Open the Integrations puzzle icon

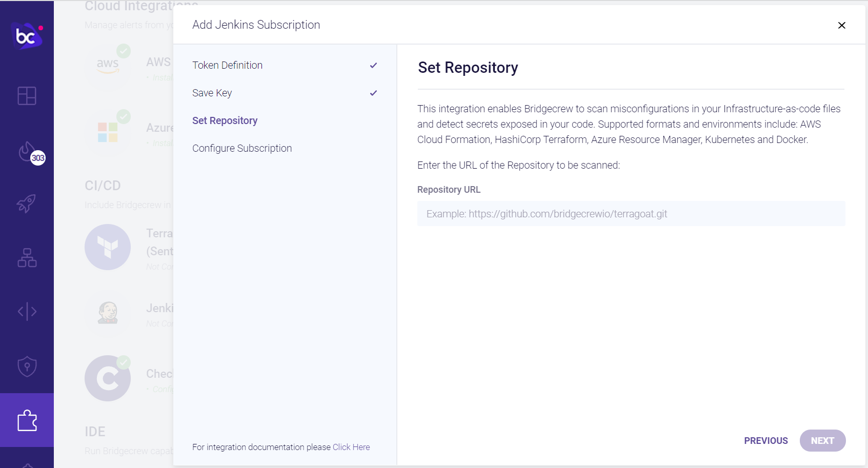tap(27, 420)
